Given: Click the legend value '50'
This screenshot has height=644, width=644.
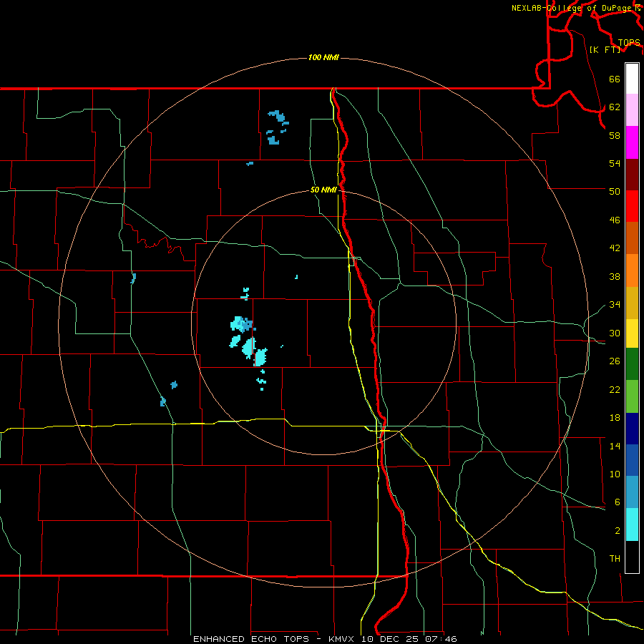Looking at the screenshot, I should click(x=615, y=192).
